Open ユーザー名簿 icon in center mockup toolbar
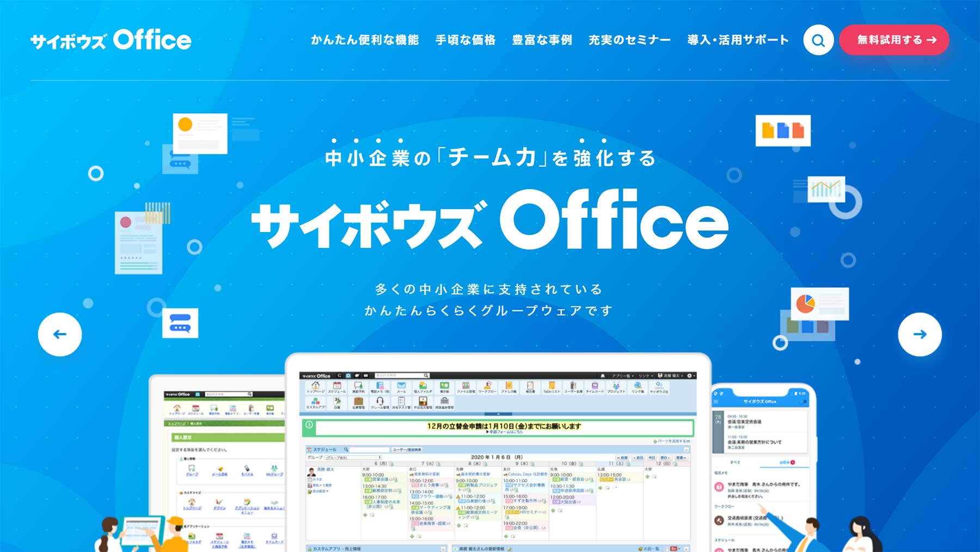Image resolution: width=980 pixels, height=552 pixels. tap(573, 387)
